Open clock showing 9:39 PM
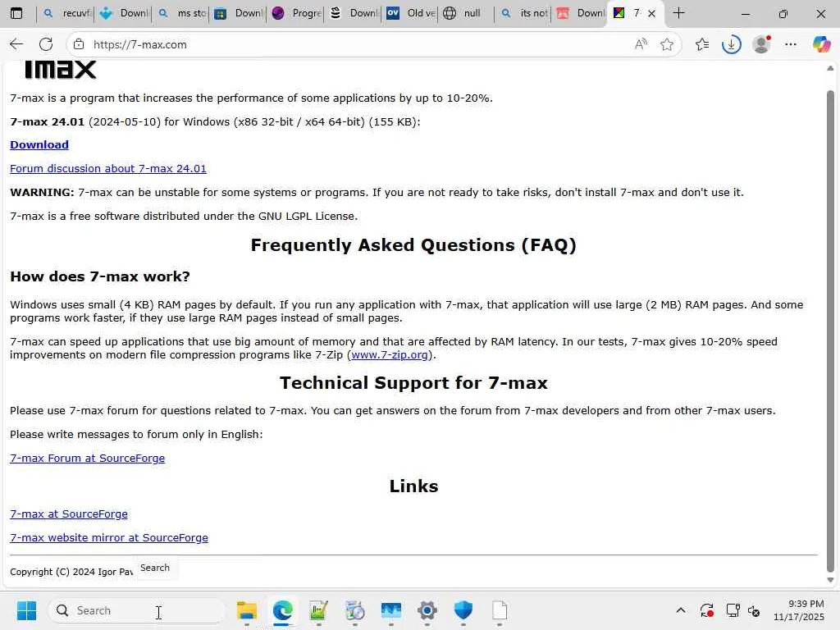Screen dimensions: 840x630 pyautogui.click(x=798, y=610)
